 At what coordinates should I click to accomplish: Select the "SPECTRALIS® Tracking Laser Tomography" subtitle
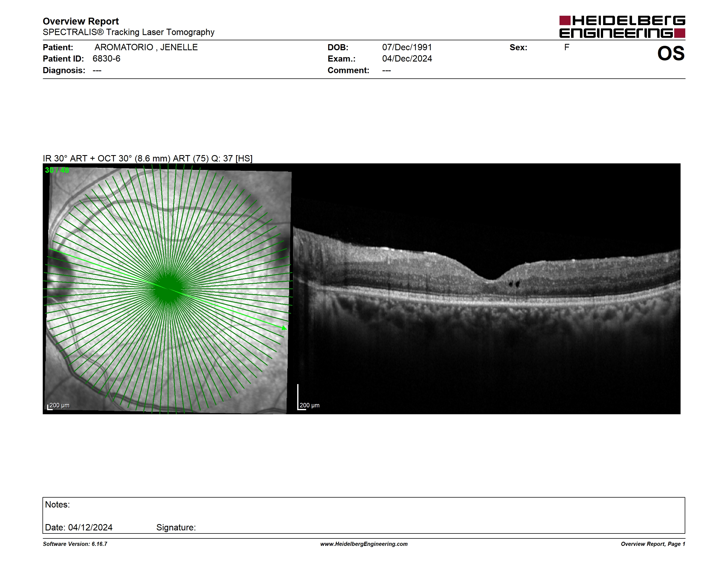tap(128, 32)
